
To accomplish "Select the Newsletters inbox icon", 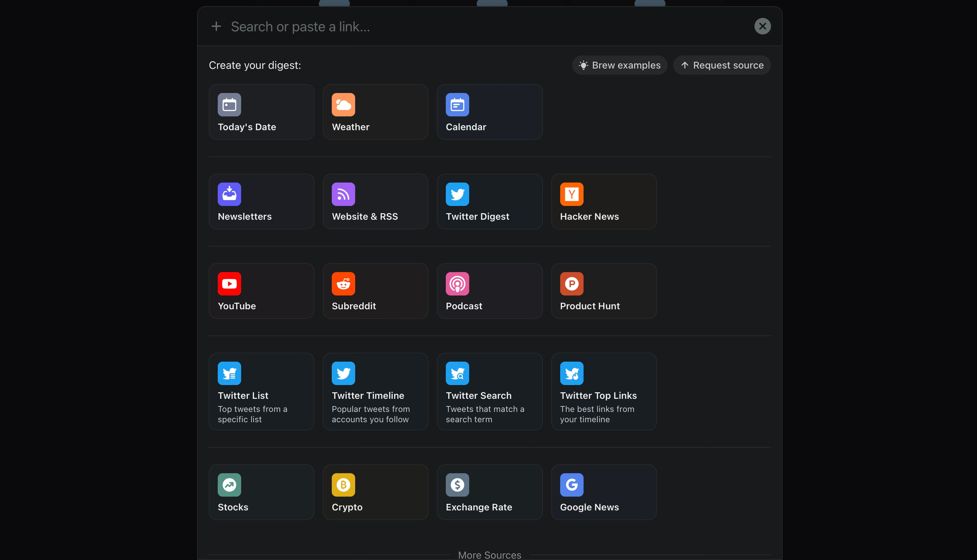I will click(229, 194).
